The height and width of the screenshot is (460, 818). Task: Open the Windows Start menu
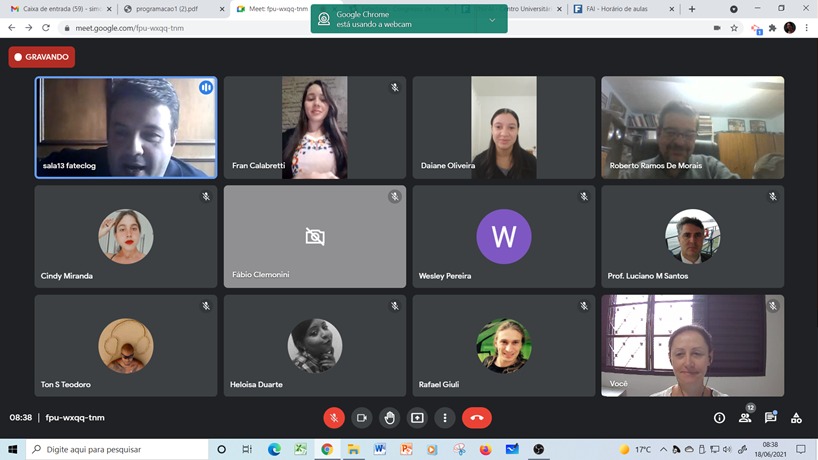13,449
